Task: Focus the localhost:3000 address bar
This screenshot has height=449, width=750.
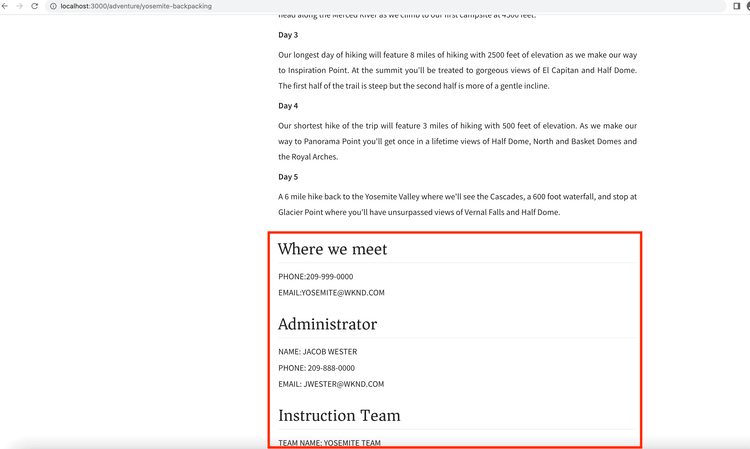Action: [386, 6]
